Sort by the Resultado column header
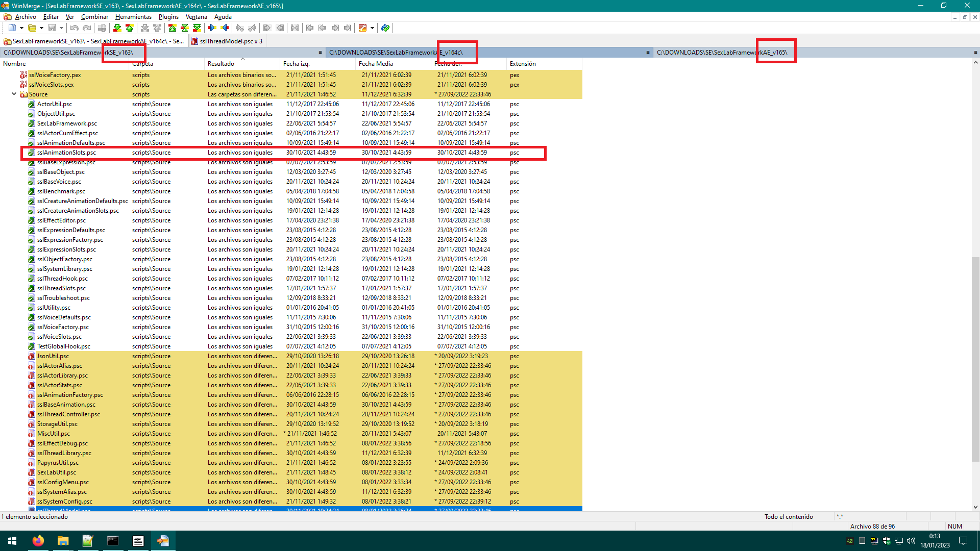This screenshot has height=551, width=980. (x=242, y=64)
